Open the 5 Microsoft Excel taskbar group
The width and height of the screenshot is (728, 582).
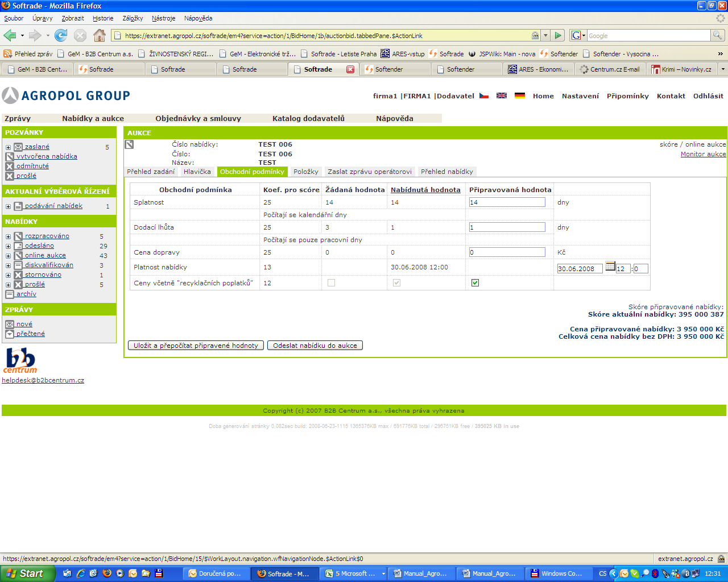point(355,573)
